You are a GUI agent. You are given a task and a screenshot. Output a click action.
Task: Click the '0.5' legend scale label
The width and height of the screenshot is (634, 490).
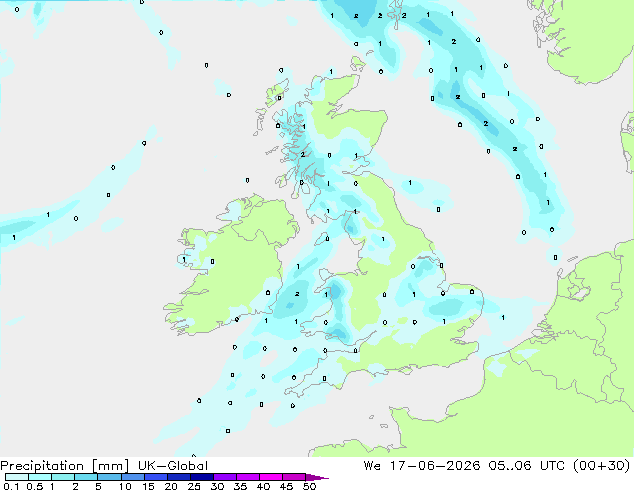[x=34, y=486]
